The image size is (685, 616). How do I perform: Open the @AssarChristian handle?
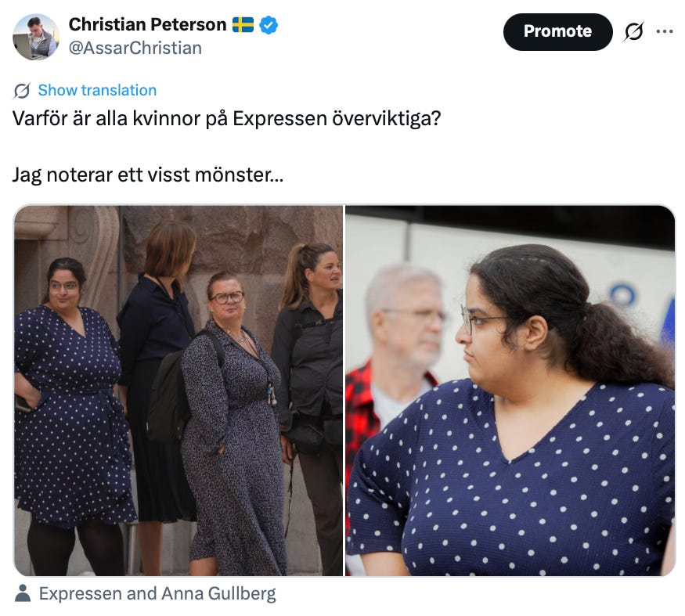[x=135, y=48]
